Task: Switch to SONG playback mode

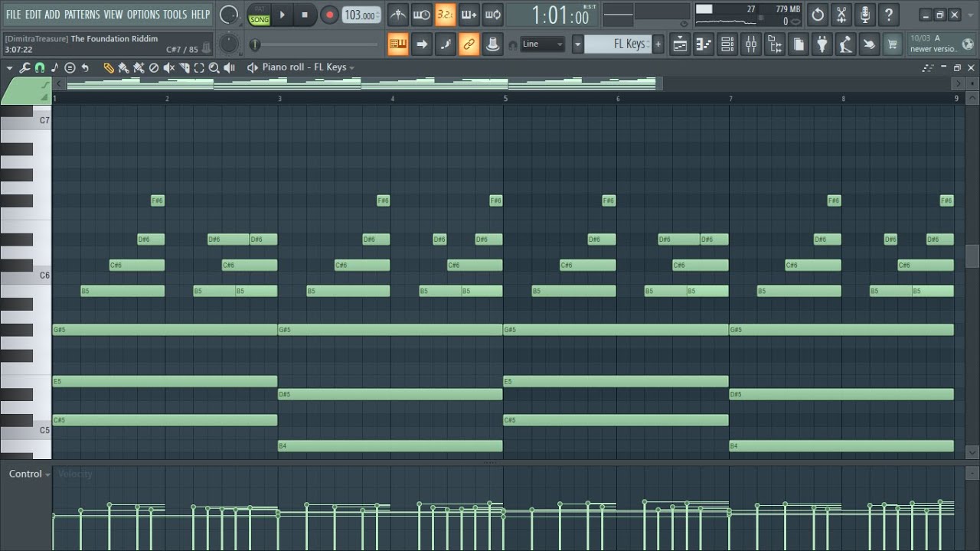Action: pyautogui.click(x=260, y=20)
